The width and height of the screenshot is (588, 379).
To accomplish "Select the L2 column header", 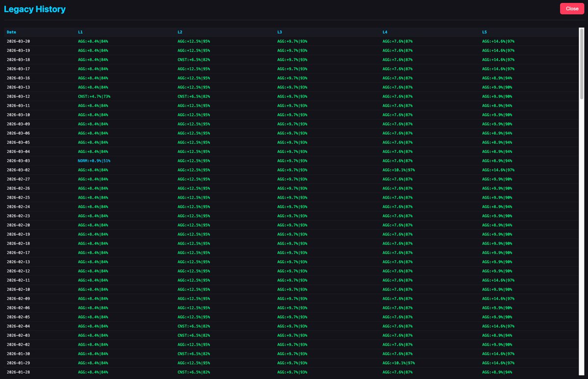I will [x=180, y=32].
